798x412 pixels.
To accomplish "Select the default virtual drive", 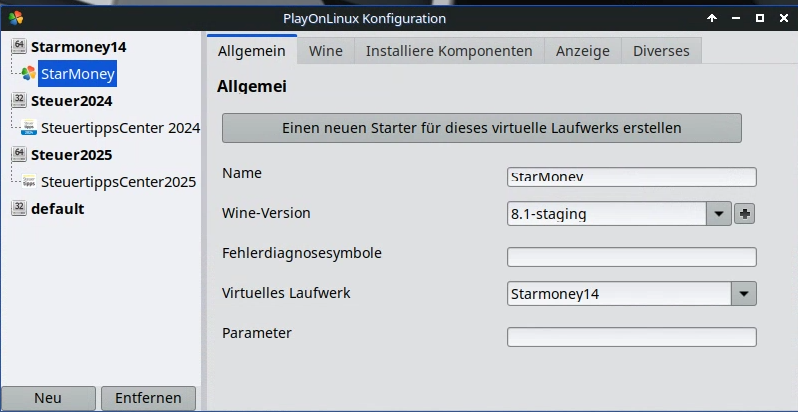I will [58, 209].
